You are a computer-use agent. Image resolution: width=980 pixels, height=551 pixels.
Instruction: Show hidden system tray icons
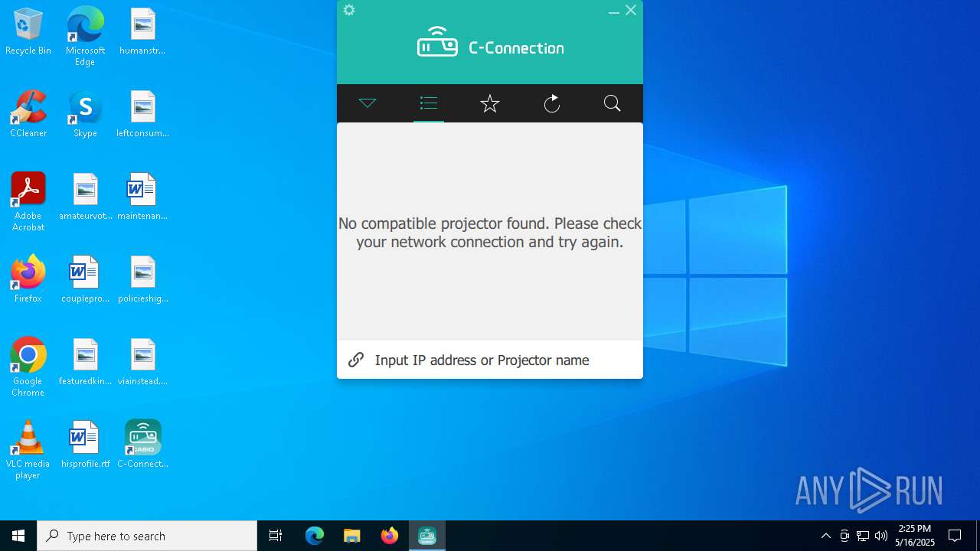pyautogui.click(x=825, y=536)
